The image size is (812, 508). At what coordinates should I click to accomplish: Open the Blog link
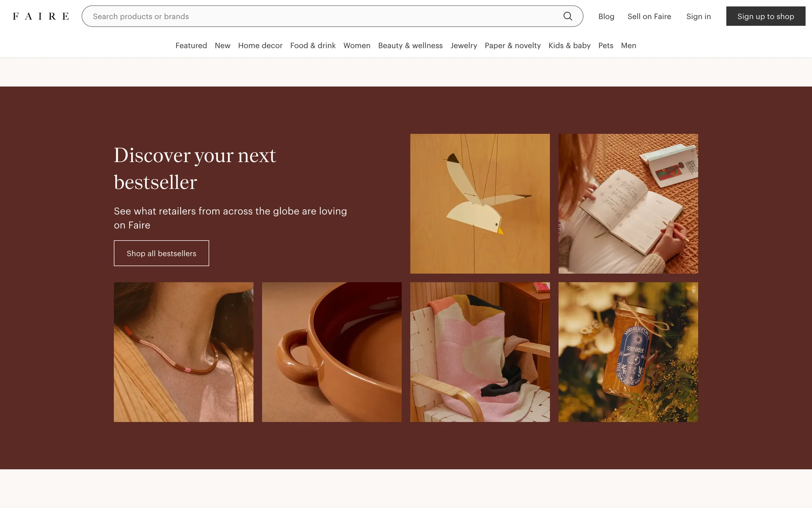[606, 16]
